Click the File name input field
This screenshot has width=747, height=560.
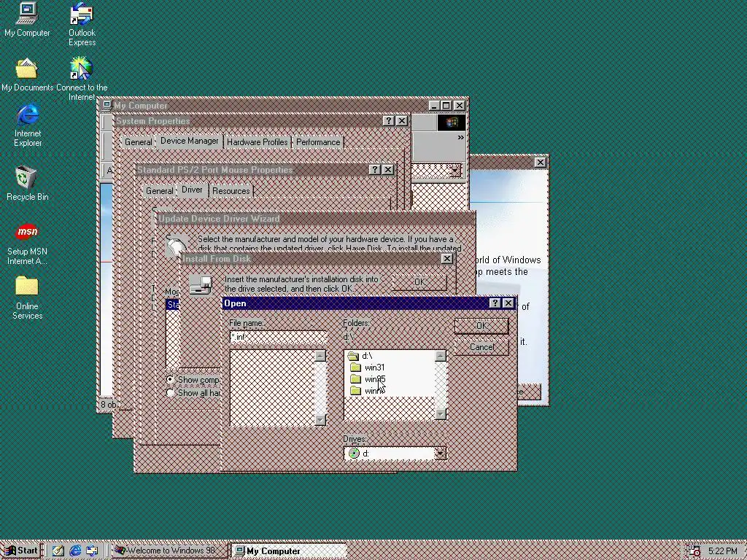[278, 337]
